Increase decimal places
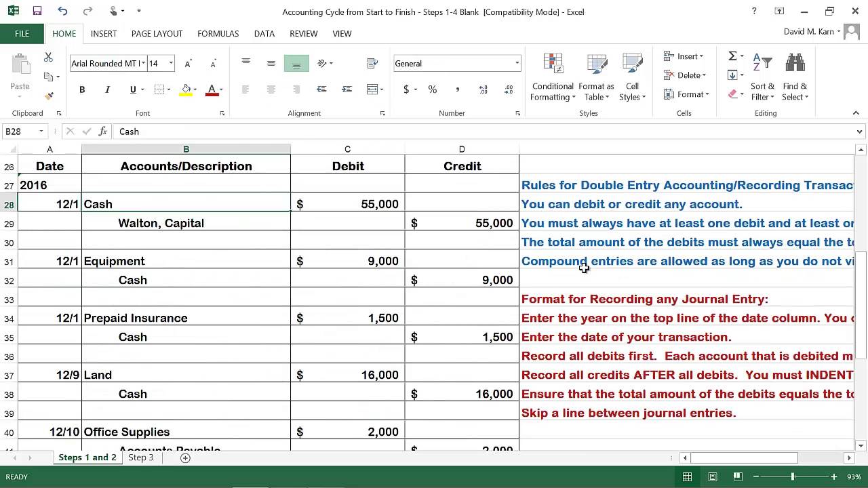The height and width of the screenshot is (488, 868). click(484, 89)
